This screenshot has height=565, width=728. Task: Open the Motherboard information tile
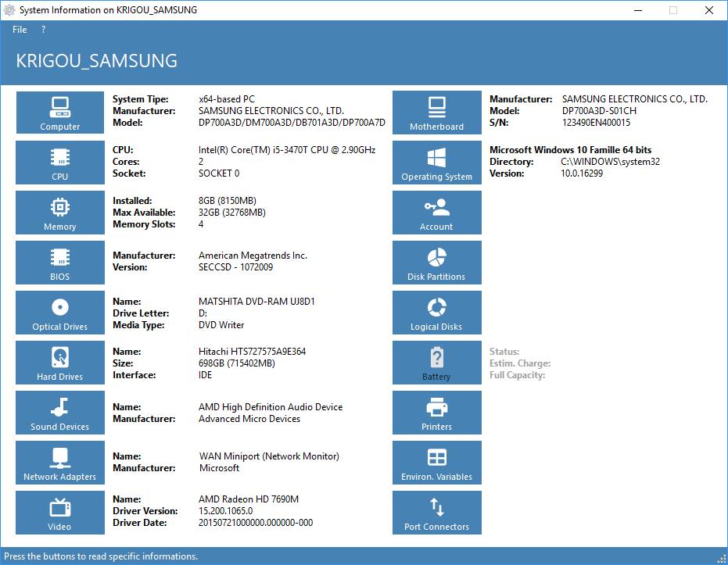(x=437, y=113)
